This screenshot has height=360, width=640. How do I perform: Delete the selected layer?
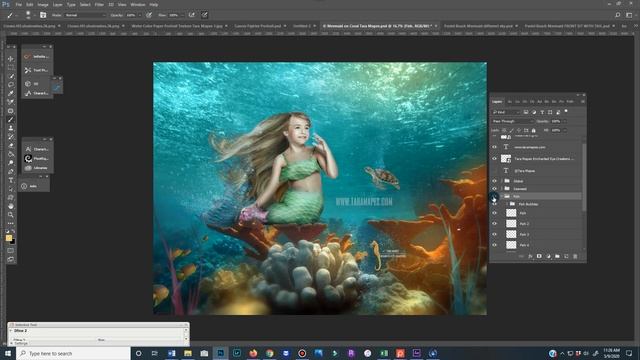[x=575, y=256]
